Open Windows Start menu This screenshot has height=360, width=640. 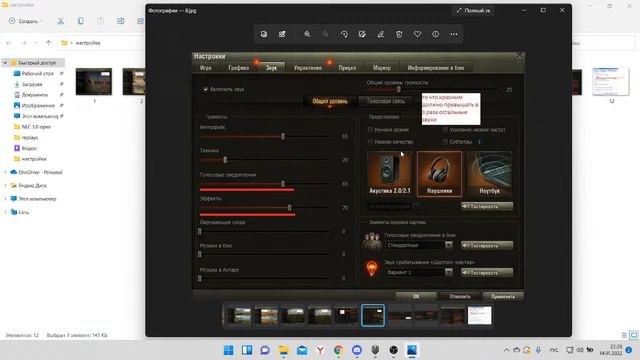229,350
